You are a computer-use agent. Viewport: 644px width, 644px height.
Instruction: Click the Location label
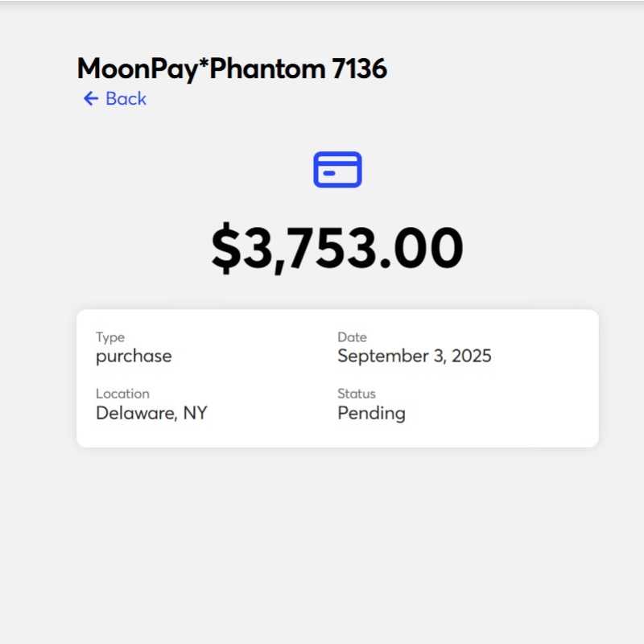click(x=122, y=394)
